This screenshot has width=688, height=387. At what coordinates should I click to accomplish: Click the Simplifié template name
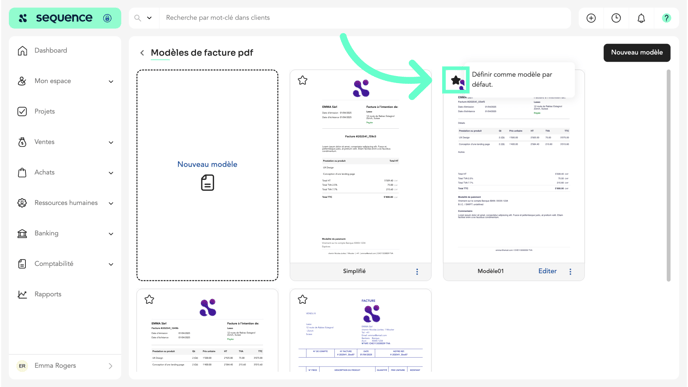click(354, 271)
